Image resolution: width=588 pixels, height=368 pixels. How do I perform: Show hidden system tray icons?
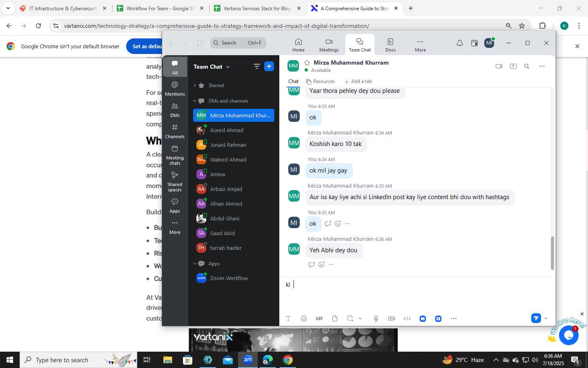pyautogui.click(x=496, y=360)
